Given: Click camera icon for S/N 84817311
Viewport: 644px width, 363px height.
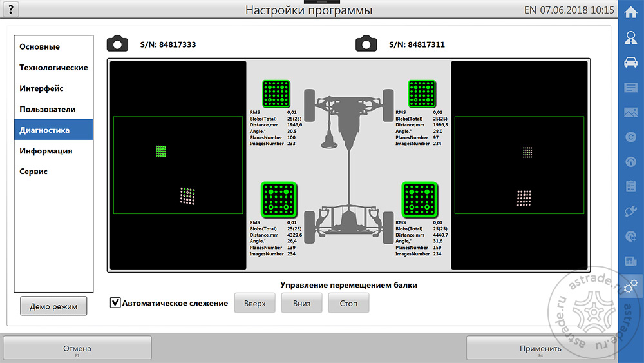Looking at the screenshot, I should click(x=366, y=44).
